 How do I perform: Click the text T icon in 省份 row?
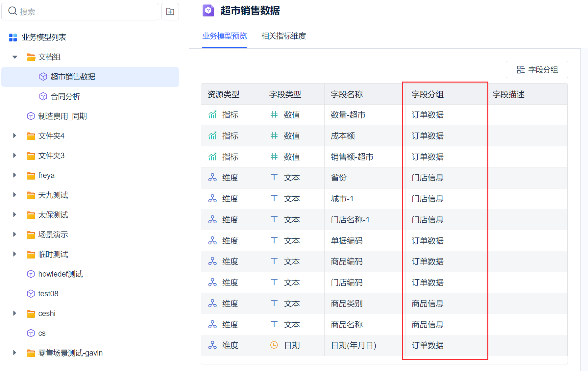point(274,177)
